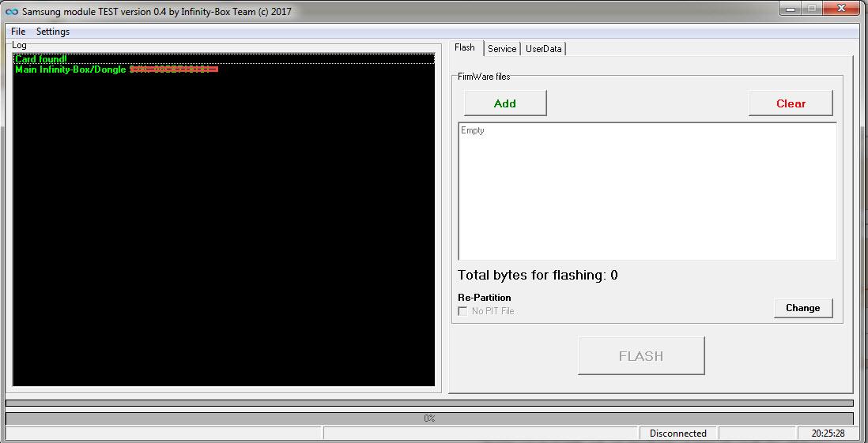Click the green Add firmware button
The width and height of the screenshot is (868, 443).
[505, 103]
